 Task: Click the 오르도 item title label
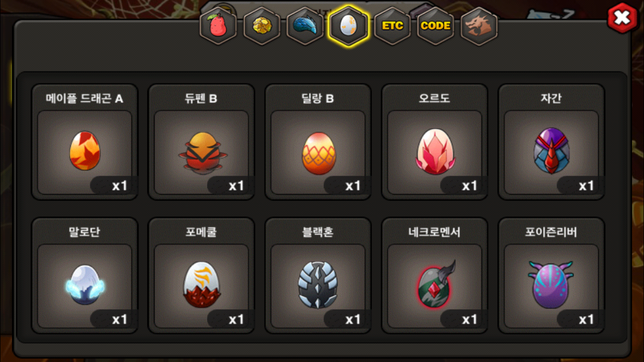point(434,98)
